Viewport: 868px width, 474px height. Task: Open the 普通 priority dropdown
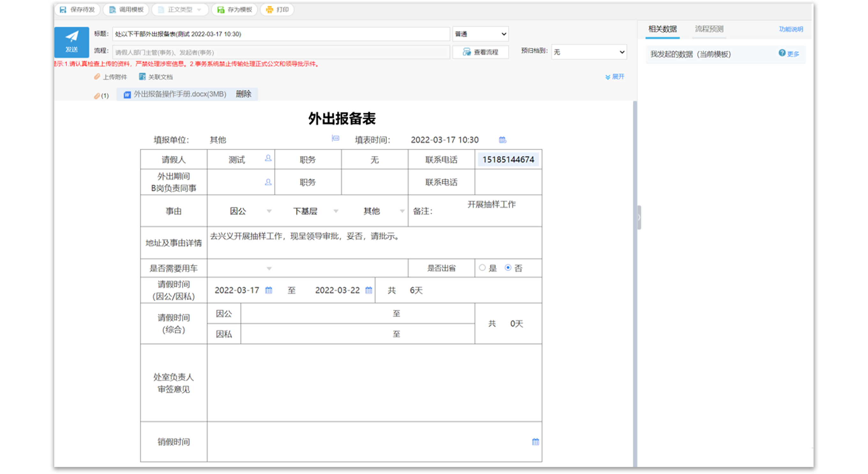pyautogui.click(x=480, y=34)
